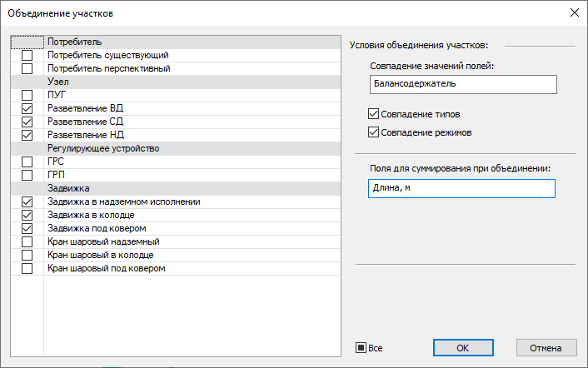The image size is (588, 368).
Task: Enable the Потребитель перспективный checkbox
Action: click(x=27, y=68)
